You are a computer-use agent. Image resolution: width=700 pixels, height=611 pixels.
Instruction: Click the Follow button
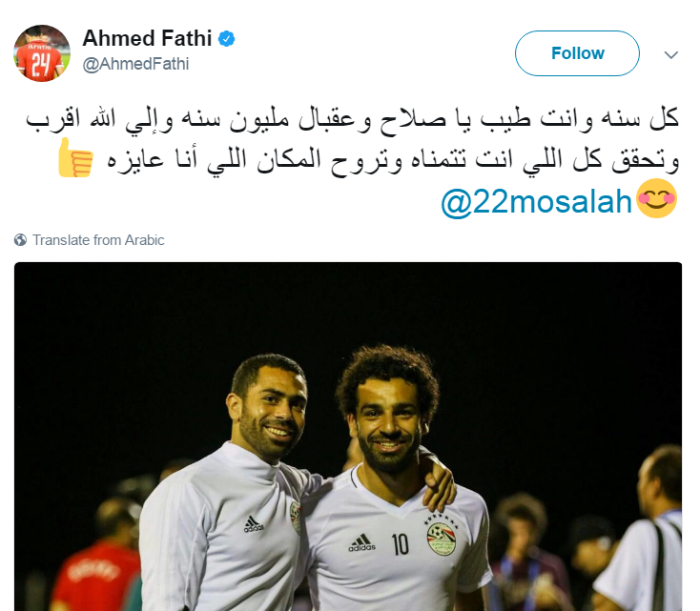coord(577,53)
